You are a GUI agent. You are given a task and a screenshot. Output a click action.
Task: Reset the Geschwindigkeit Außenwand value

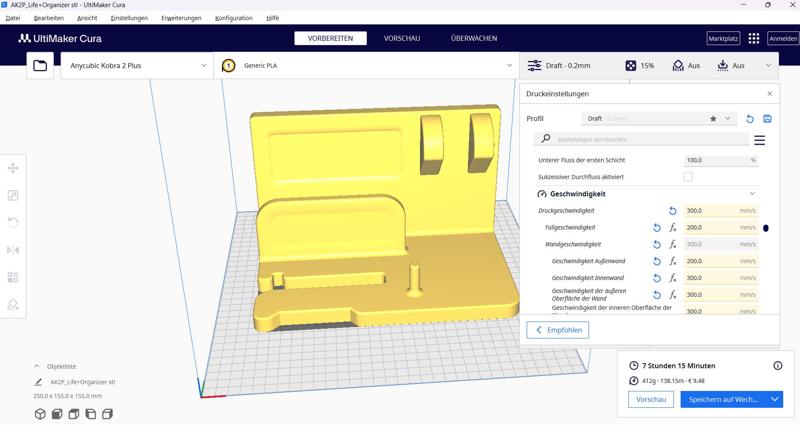pos(657,261)
